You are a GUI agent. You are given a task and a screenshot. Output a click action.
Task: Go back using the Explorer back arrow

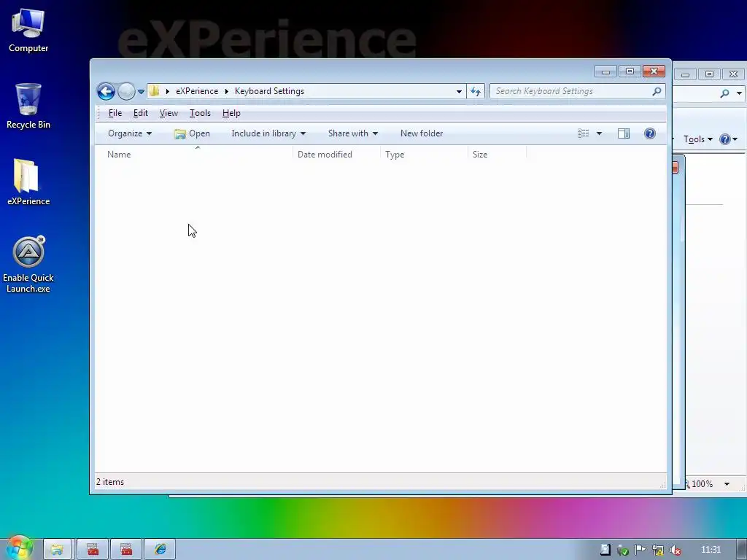click(106, 91)
